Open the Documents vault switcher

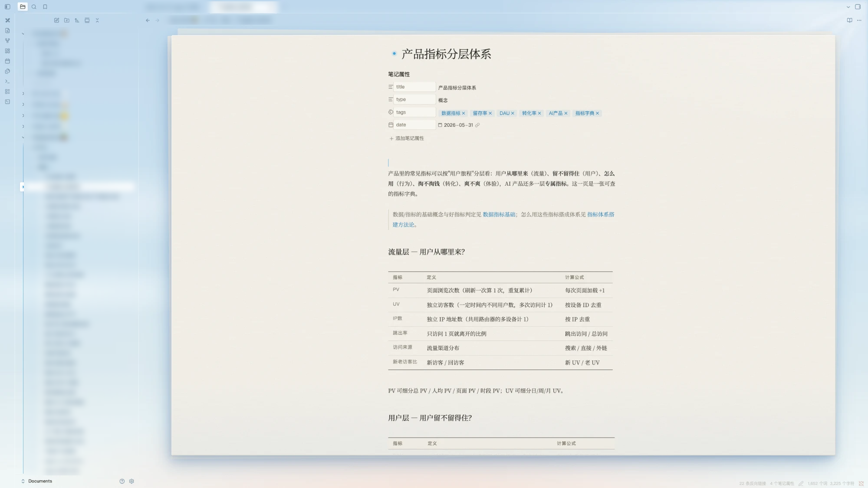point(36,481)
